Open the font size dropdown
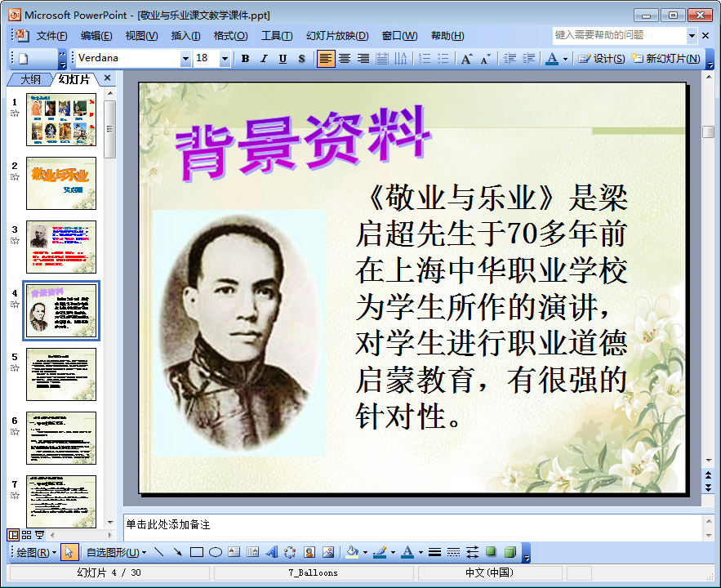 (x=225, y=59)
